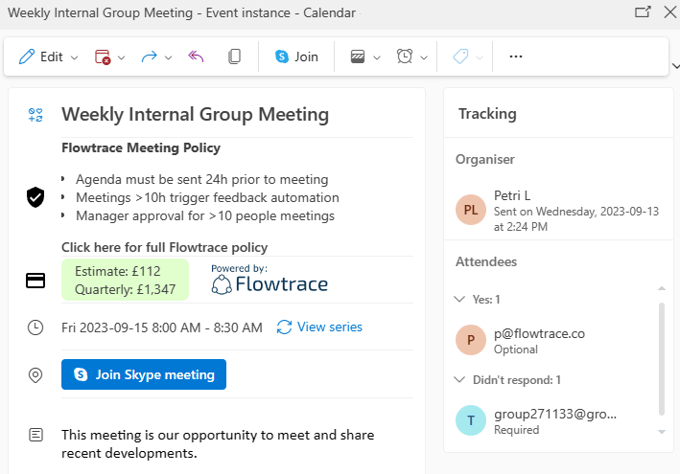The width and height of the screenshot is (680, 474).
Task: Click the PL organiser avatar
Action: (x=471, y=210)
